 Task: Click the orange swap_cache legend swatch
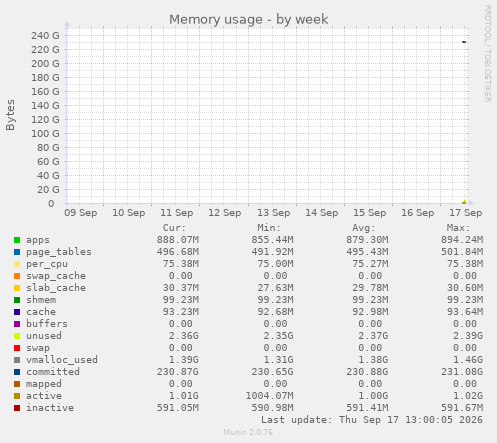click(17, 276)
